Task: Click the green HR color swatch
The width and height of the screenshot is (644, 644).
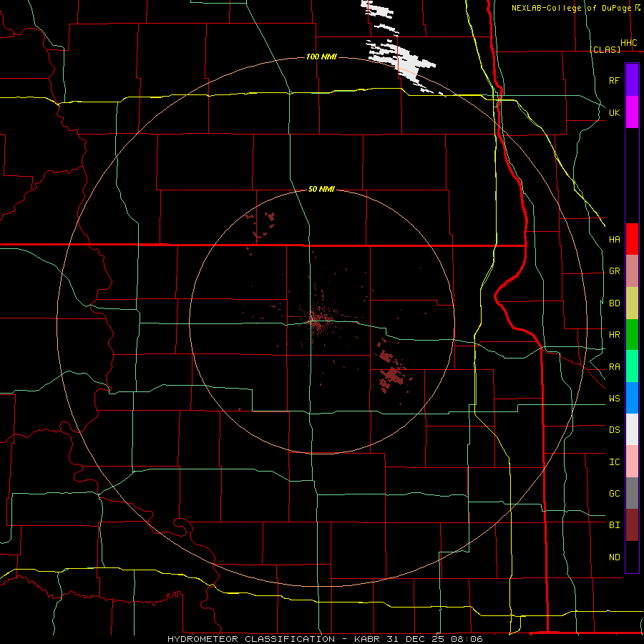Action: click(632, 335)
